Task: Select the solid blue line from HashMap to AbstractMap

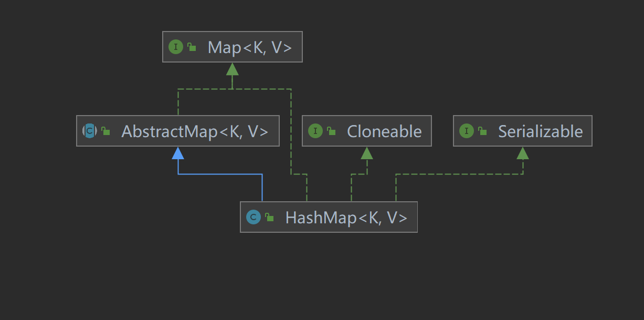Action: tap(220, 174)
